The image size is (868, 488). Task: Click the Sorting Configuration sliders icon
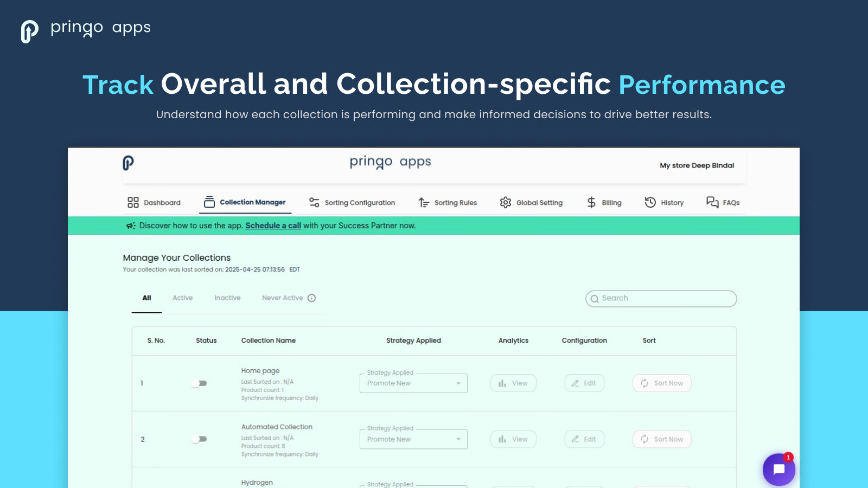coord(314,202)
